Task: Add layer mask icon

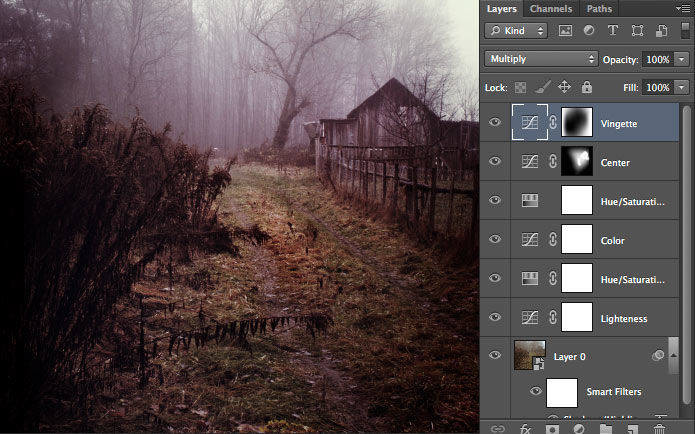Action: tap(552, 429)
